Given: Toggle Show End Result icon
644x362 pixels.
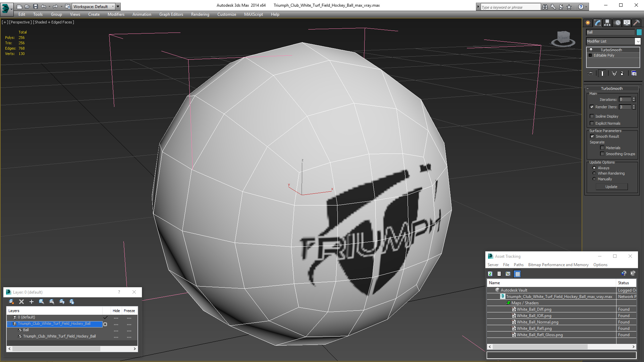Looking at the screenshot, I should [602, 73].
